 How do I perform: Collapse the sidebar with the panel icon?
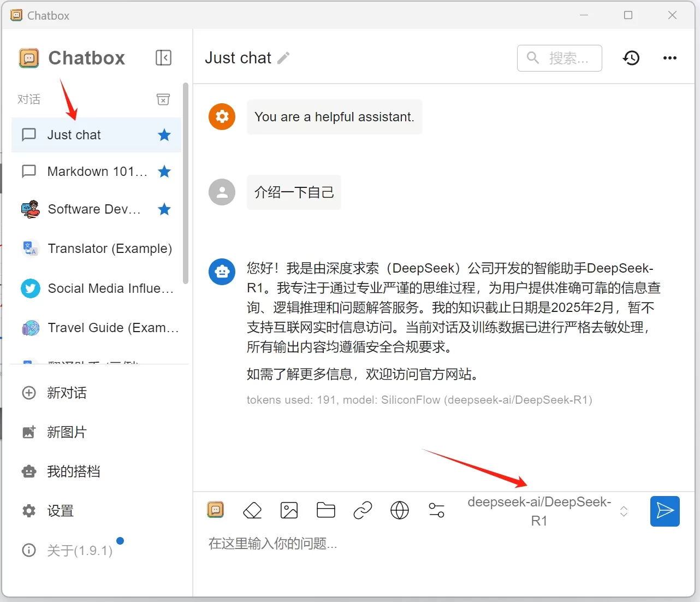(x=163, y=58)
